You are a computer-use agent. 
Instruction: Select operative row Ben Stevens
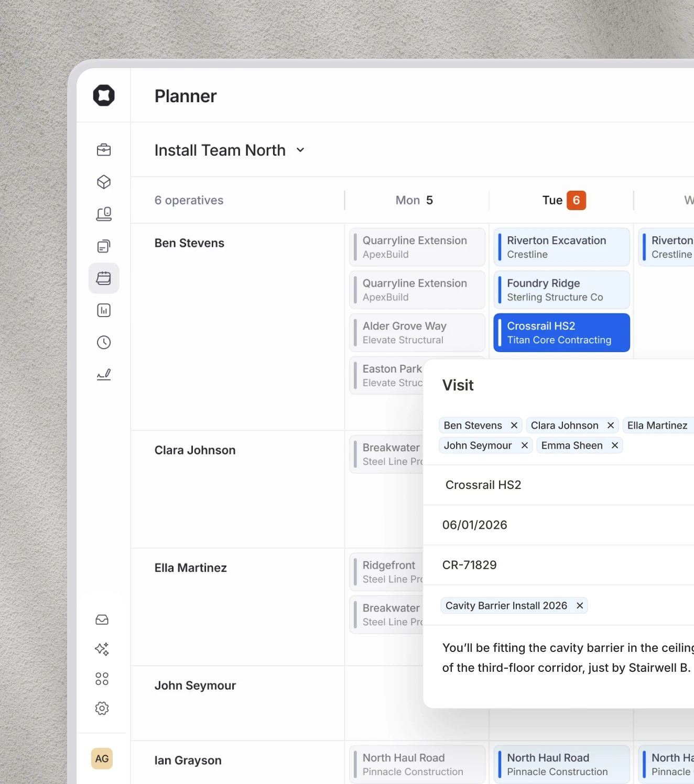coord(189,243)
